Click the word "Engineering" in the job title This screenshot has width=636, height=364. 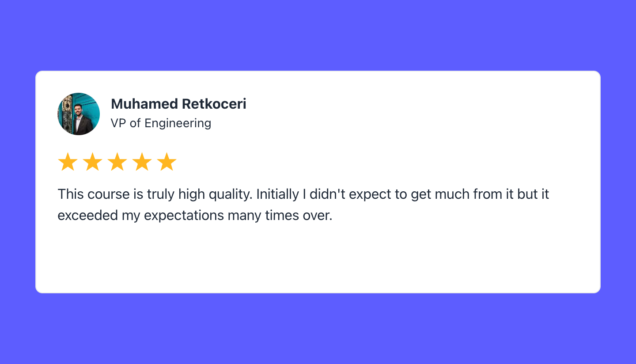pyautogui.click(x=178, y=123)
